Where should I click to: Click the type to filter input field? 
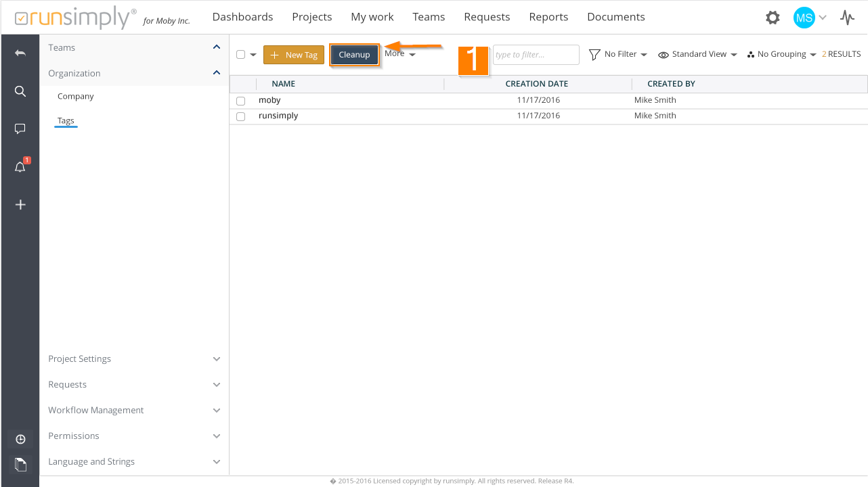click(536, 55)
